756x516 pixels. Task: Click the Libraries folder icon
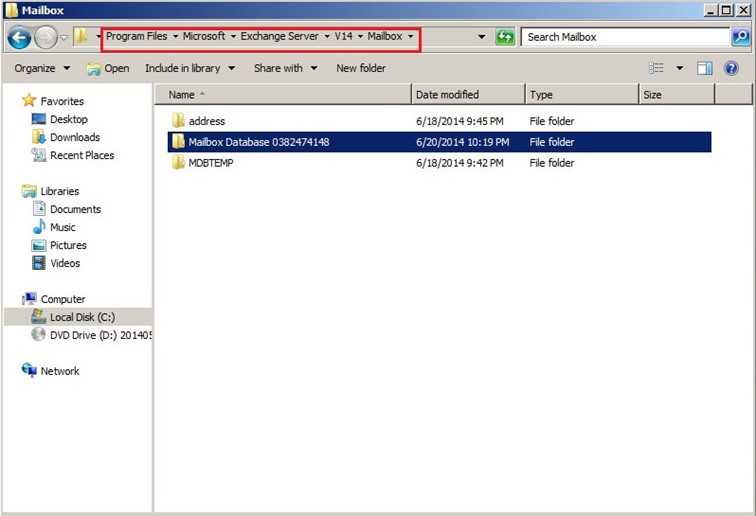(x=29, y=191)
